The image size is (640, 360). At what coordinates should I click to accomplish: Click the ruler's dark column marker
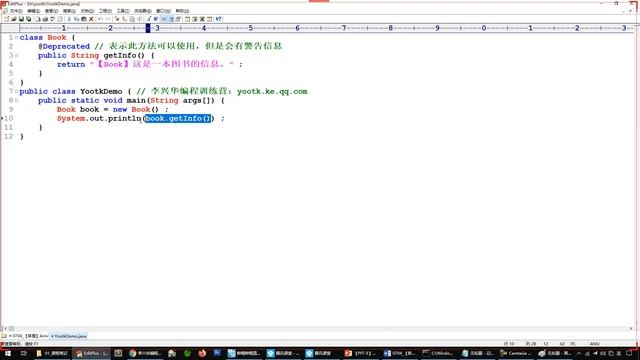coord(148,28)
